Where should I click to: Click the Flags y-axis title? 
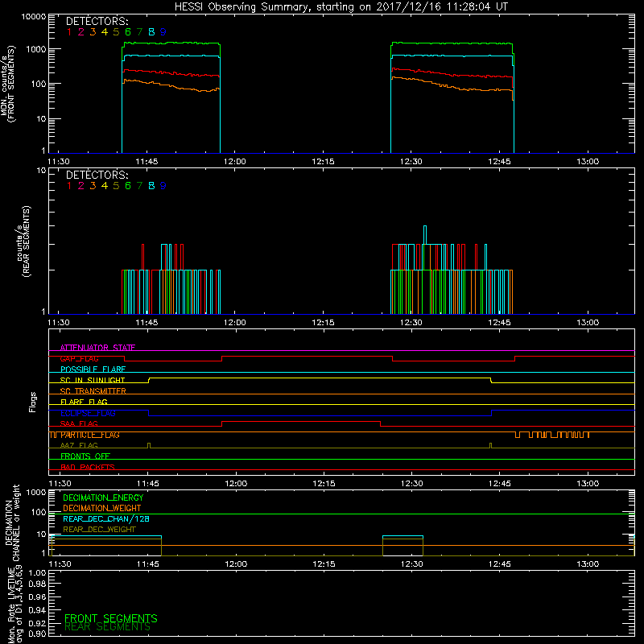33,402
